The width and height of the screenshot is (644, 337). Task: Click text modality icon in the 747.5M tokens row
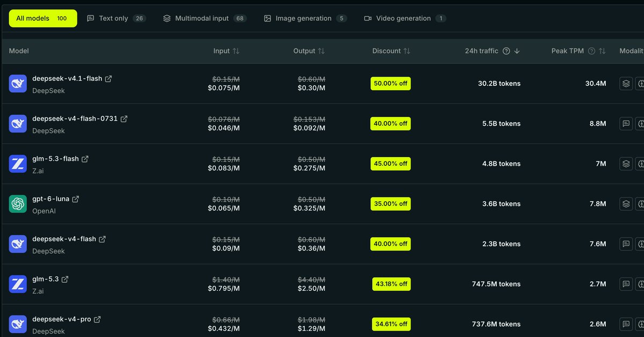click(x=626, y=284)
